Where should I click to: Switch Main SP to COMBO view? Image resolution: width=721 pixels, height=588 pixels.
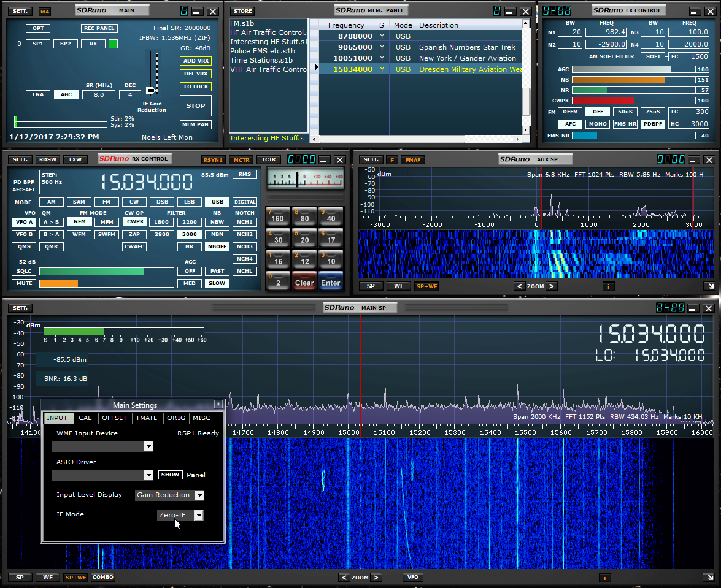click(x=103, y=578)
